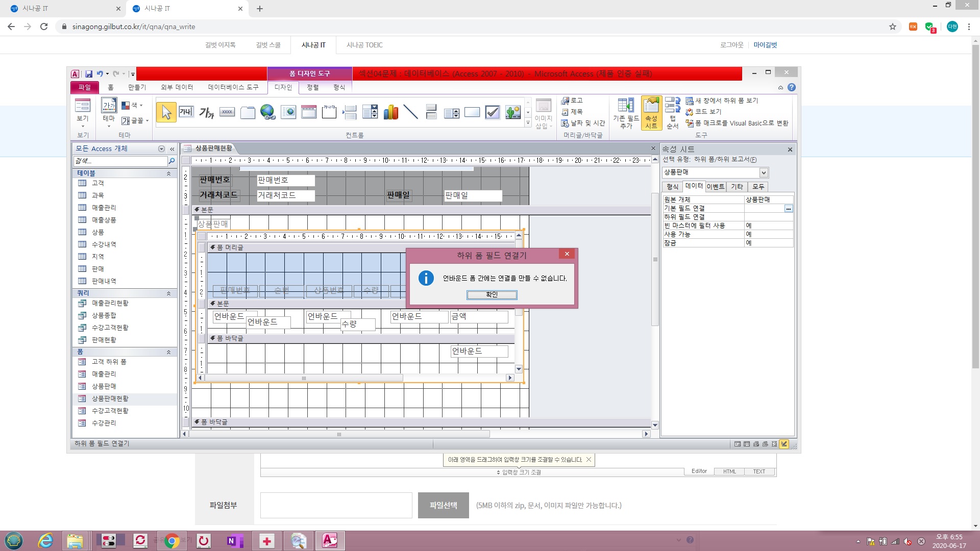Switch to the 이벤트 property tab
Viewport: 980px width, 551px height.
[x=715, y=187]
